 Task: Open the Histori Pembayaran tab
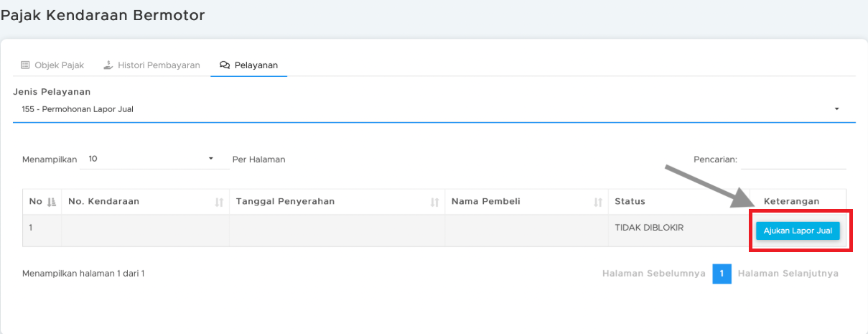pos(159,65)
